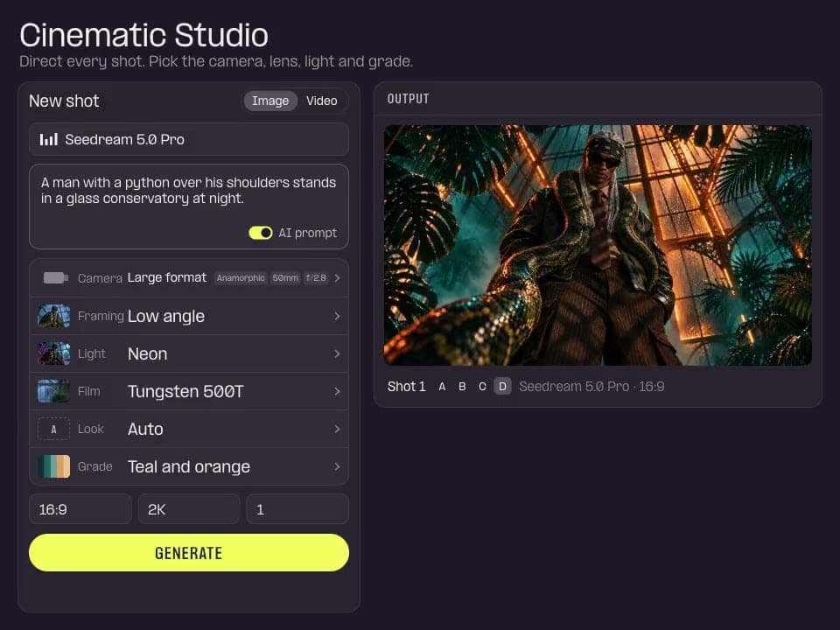Screen dimensions: 840x630
Task: Expand the Look row chevron
Action: click(337, 429)
